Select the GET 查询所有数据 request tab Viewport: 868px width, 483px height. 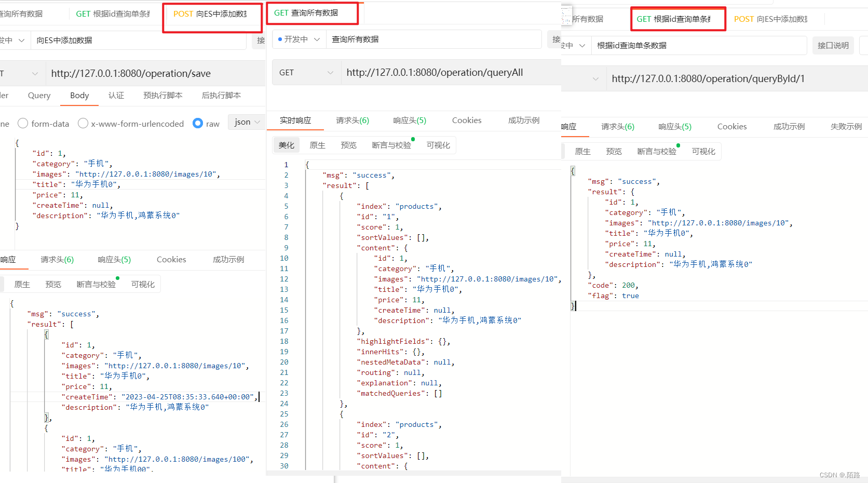306,13
